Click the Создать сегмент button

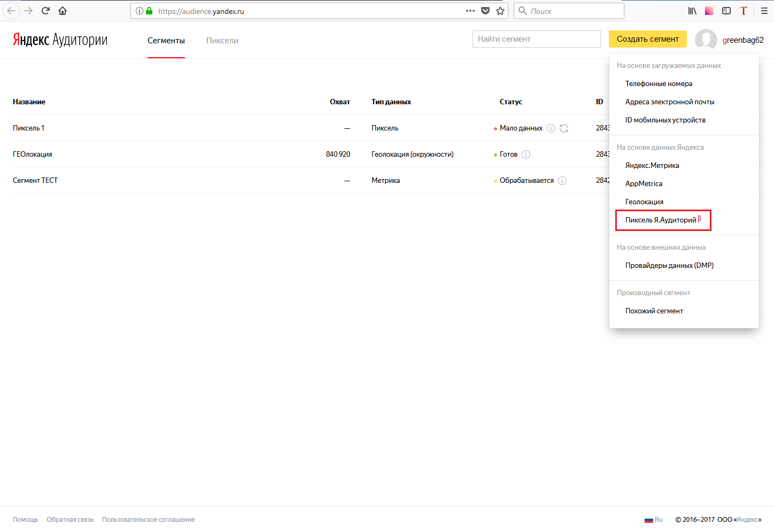[x=648, y=39]
